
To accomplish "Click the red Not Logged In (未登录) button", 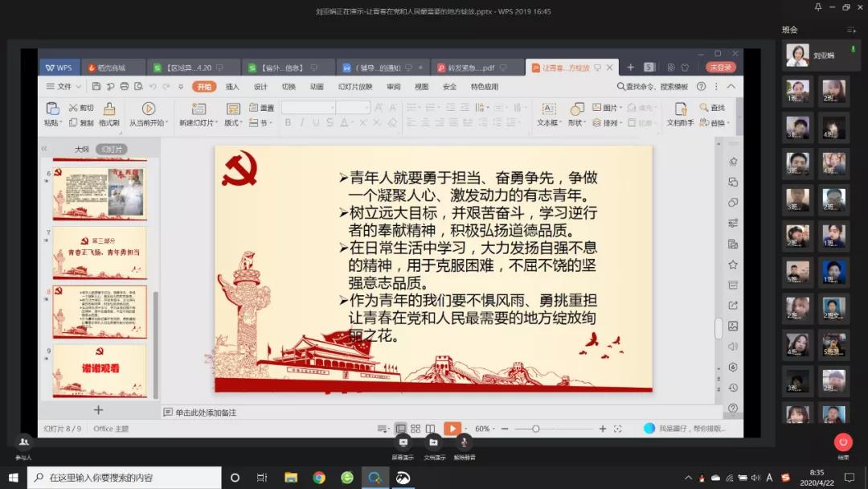I will pos(720,68).
